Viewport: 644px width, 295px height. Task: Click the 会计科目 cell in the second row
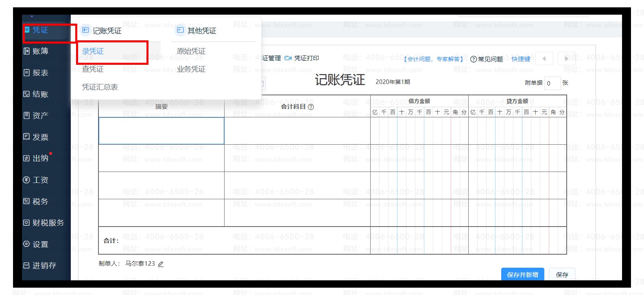[x=297, y=158]
